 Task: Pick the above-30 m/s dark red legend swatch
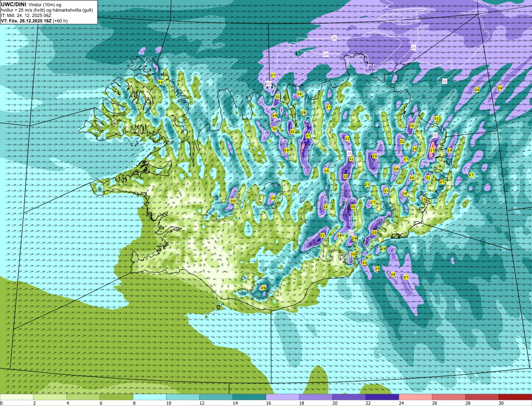[515, 397]
